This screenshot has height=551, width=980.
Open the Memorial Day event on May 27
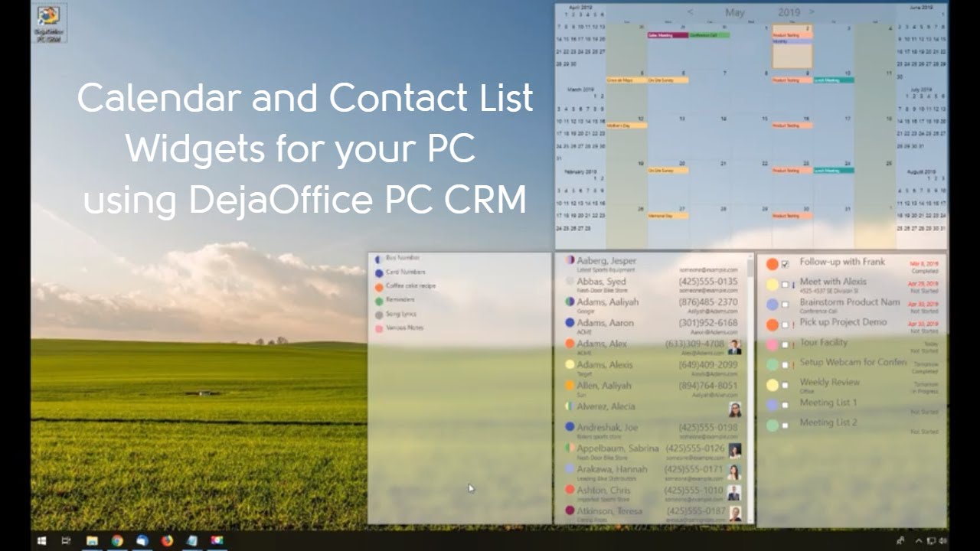(x=668, y=216)
